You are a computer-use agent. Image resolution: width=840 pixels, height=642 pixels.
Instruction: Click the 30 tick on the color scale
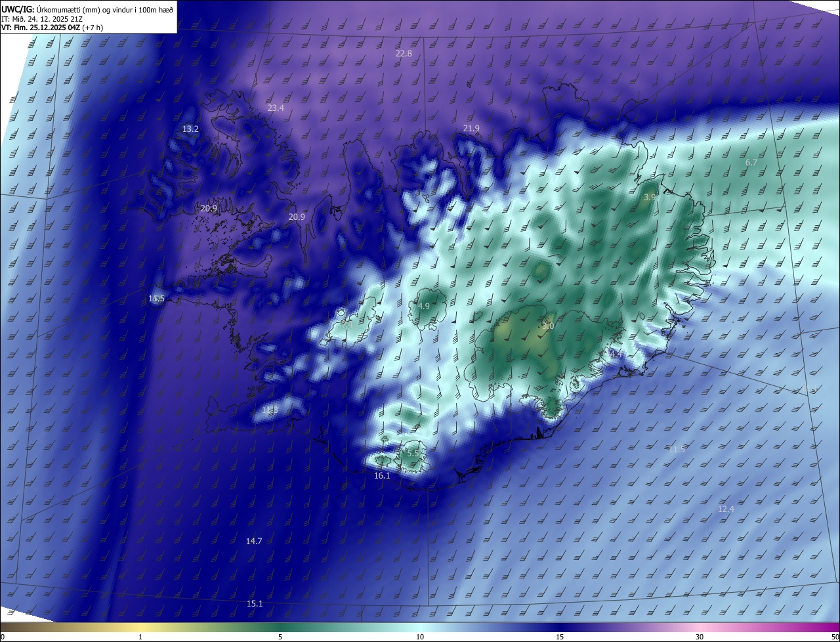(x=700, y=637)
